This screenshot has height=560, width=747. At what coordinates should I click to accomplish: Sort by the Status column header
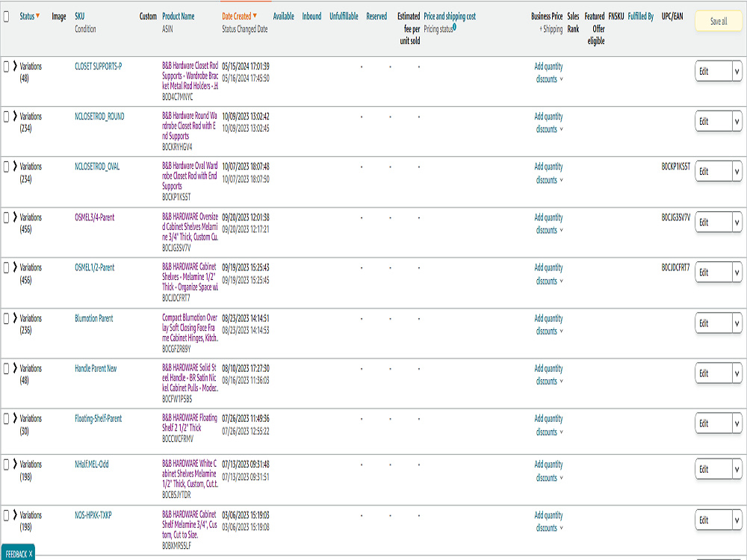point(30,16)
